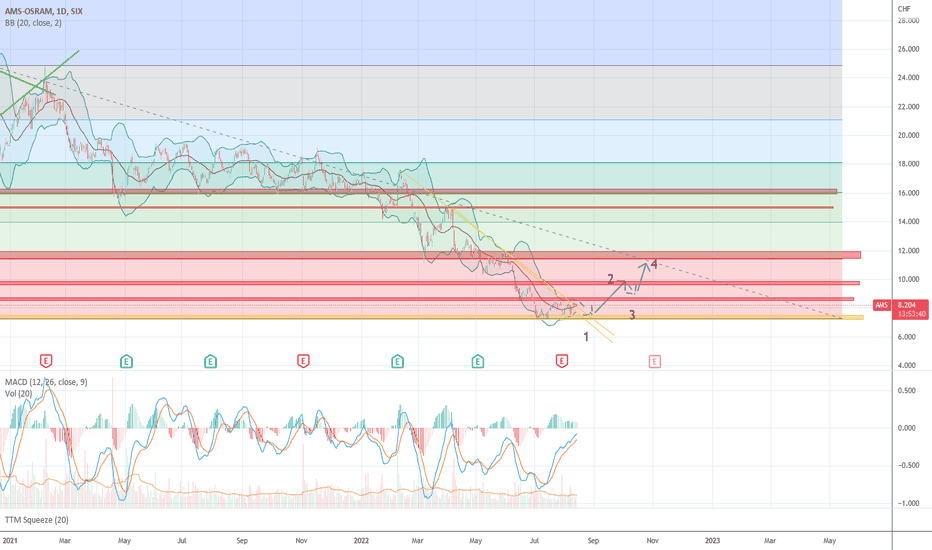This screenshot has height=550, width=932.
Task: Click the 22.000 price axis label
Action: pos(908,106)
